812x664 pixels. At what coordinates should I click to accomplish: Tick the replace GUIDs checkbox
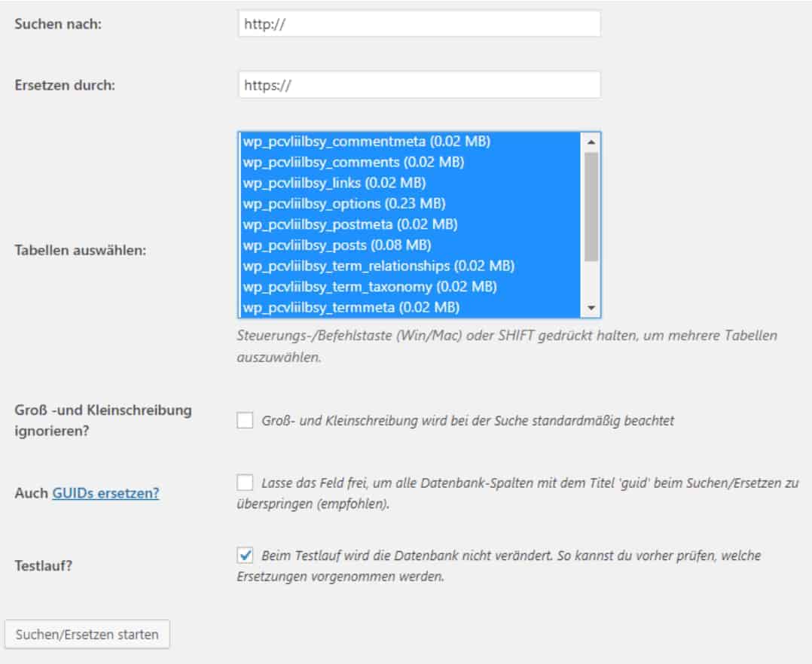pos(245,482)
